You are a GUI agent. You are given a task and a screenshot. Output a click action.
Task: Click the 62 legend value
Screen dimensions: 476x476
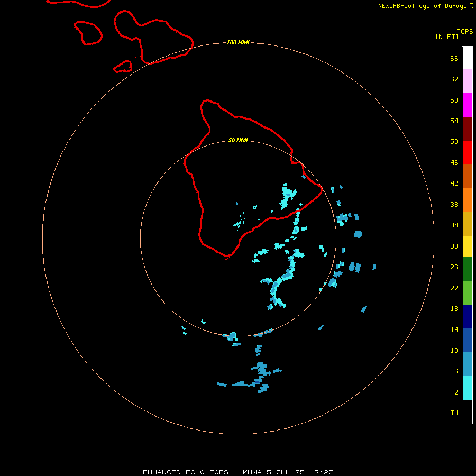[x=454, y=79]
